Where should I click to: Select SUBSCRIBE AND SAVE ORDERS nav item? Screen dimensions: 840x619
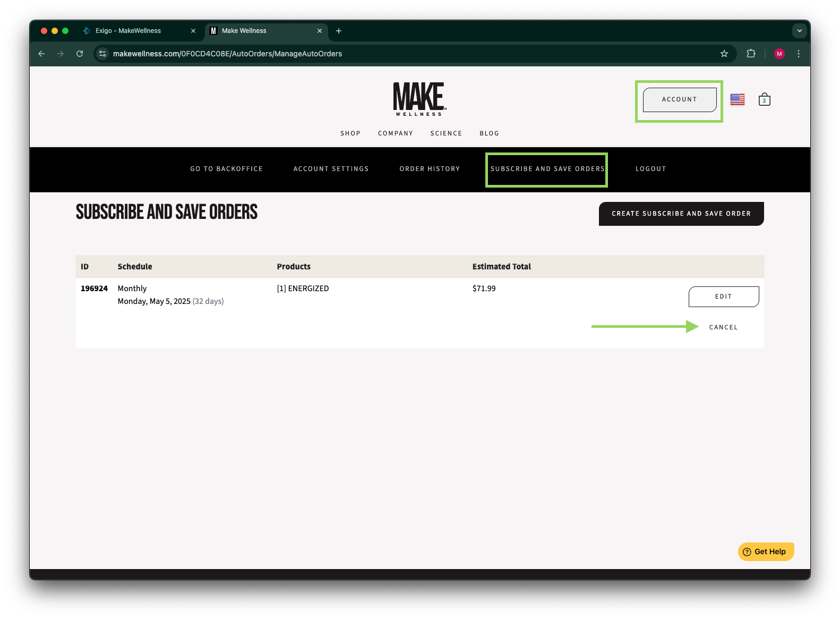click(x=547, y=169)
